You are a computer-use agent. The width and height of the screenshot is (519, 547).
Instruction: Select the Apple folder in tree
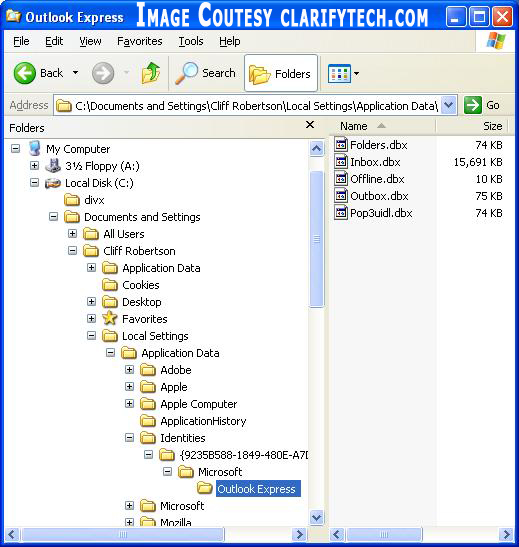[174, 387]
